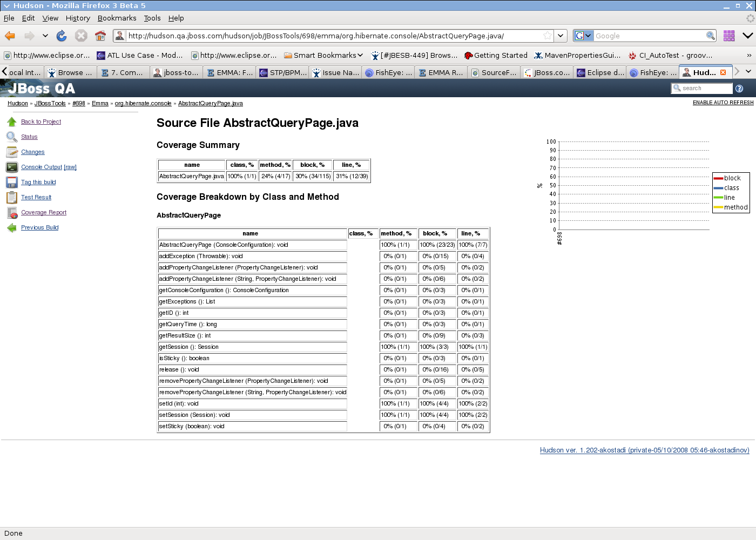
Task: Open the MavenPropertiesGui bookmark
Action: [x=577, y=55]
